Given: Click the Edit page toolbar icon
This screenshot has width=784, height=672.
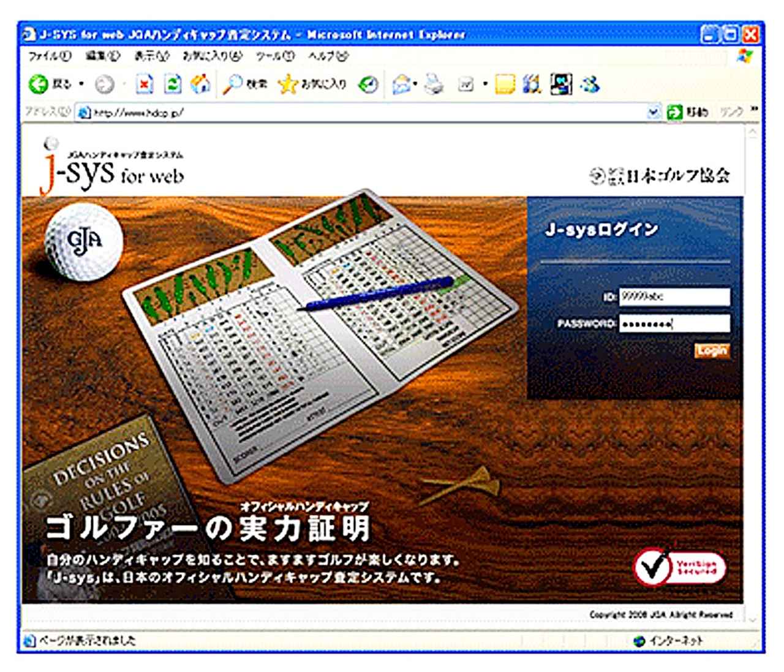Looking at the screenshot, I should point(466,85).
